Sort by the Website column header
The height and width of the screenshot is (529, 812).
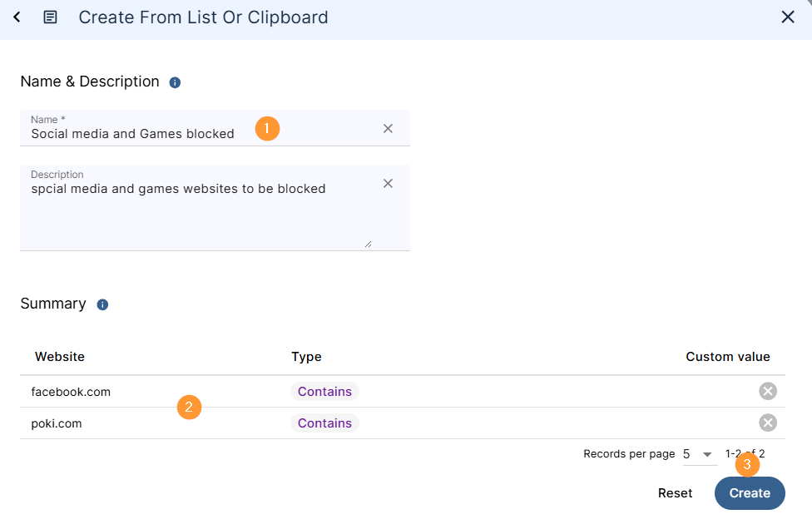[60, 357]
